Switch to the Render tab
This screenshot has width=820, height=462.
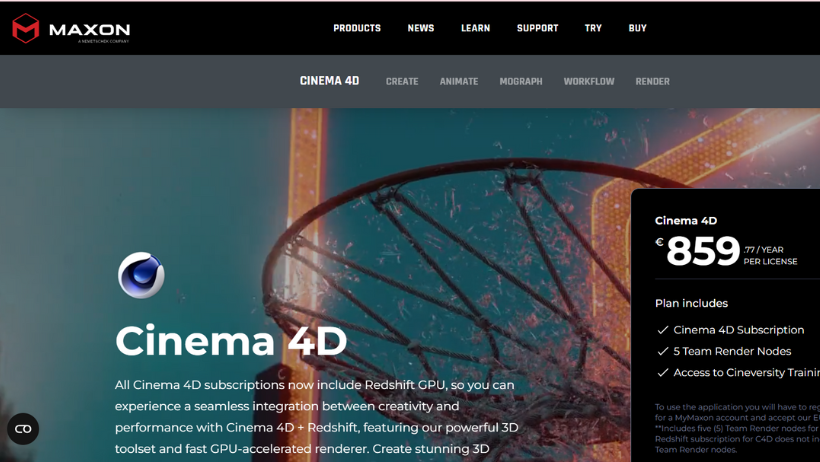click(653, 82)
